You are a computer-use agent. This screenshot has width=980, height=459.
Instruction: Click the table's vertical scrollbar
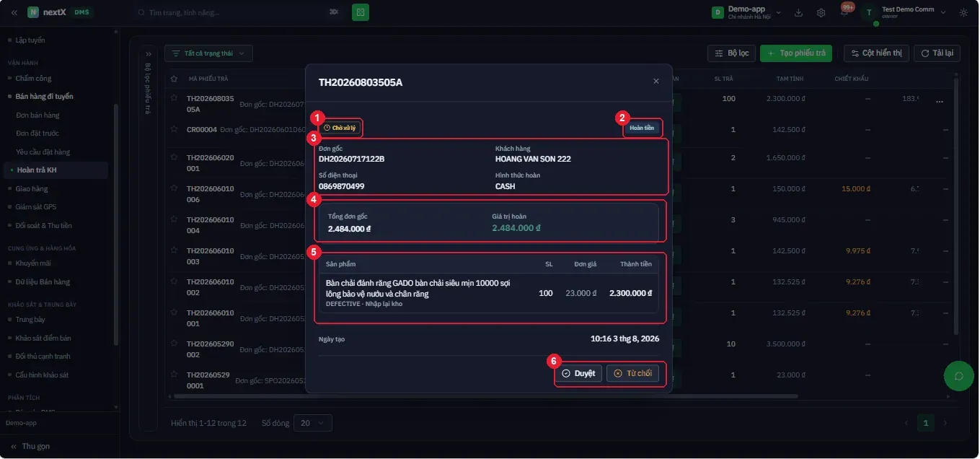(x=957, y=206)
